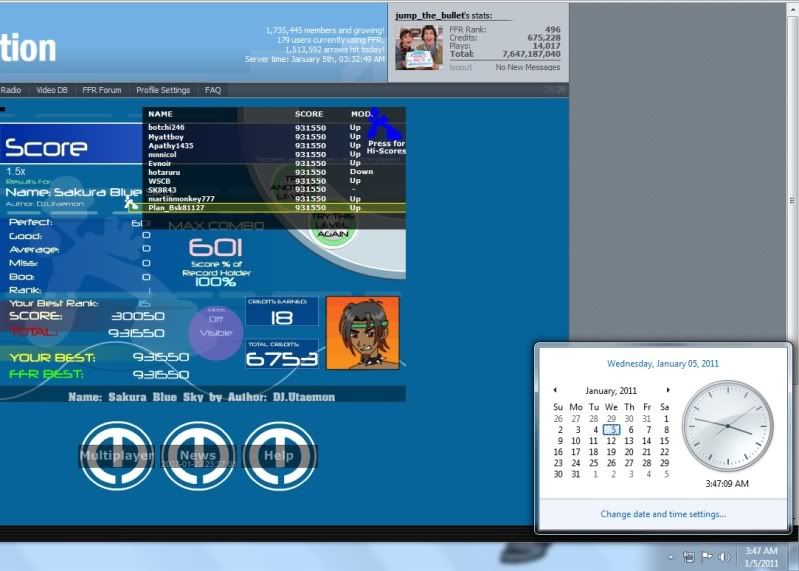Go to previous month in calendar

pos(555,390)
